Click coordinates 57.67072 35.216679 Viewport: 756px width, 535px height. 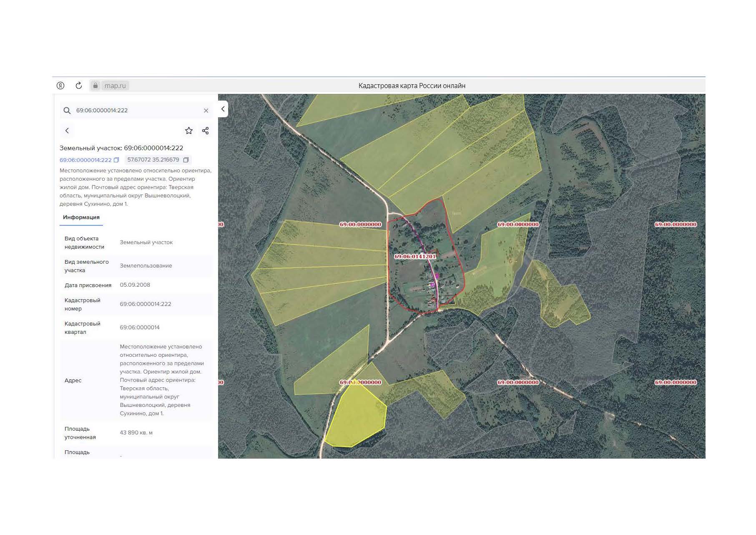pos(153,160)
